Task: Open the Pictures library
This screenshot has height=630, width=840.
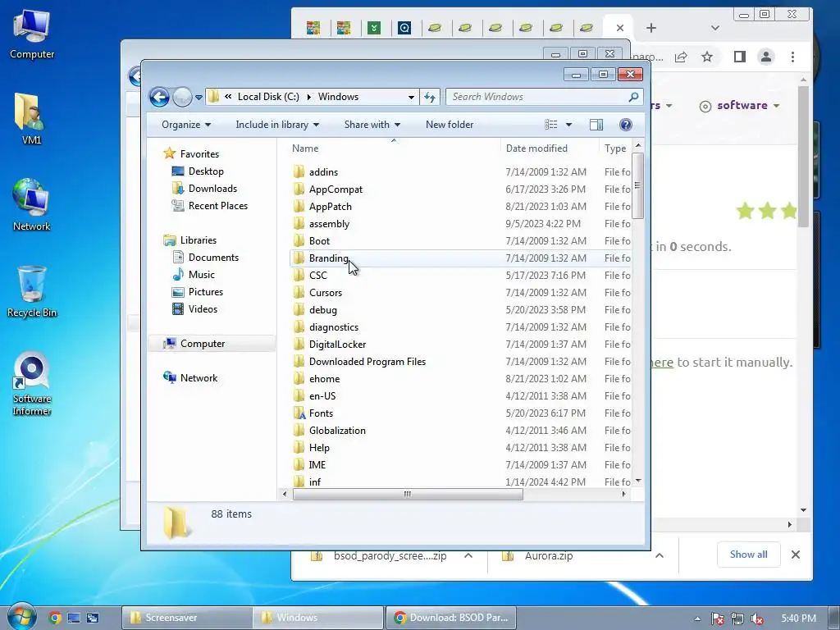Action: [205, 292]
